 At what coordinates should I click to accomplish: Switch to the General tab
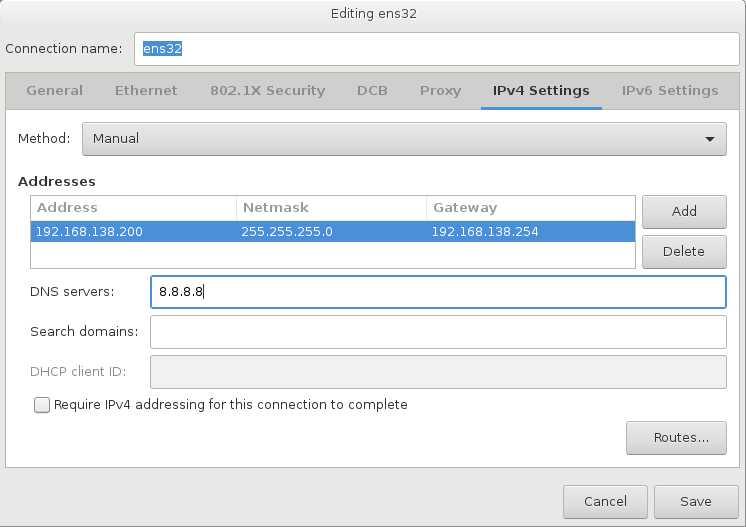point(55,90)
